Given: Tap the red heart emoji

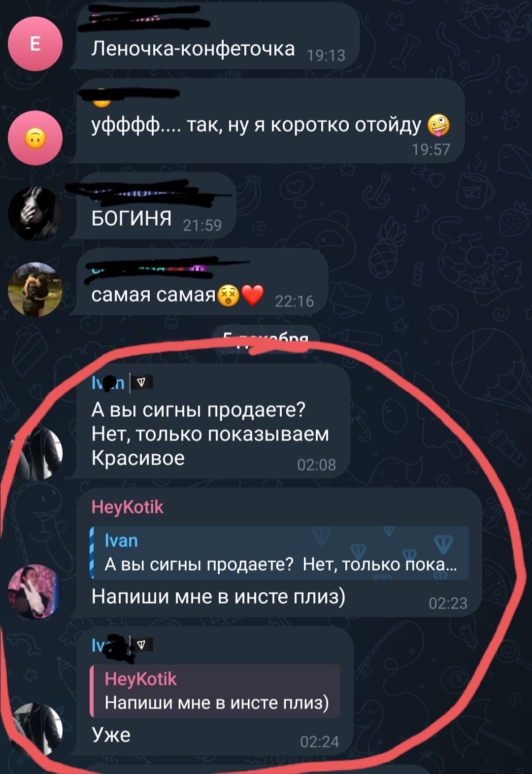Looking at the screenshot, I should (x=253, y=295).
